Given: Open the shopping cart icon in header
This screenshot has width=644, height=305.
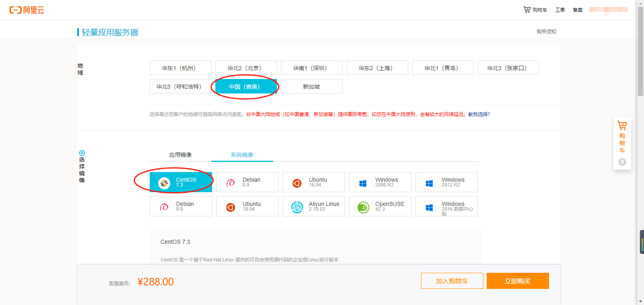Looking at the screenshot, I should coord(527,9).
